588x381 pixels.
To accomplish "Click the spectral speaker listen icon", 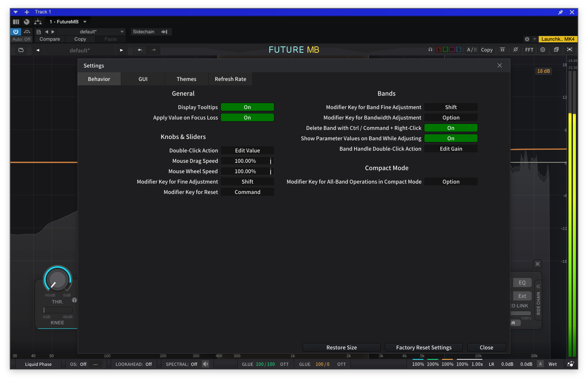I will click(205, 364).
